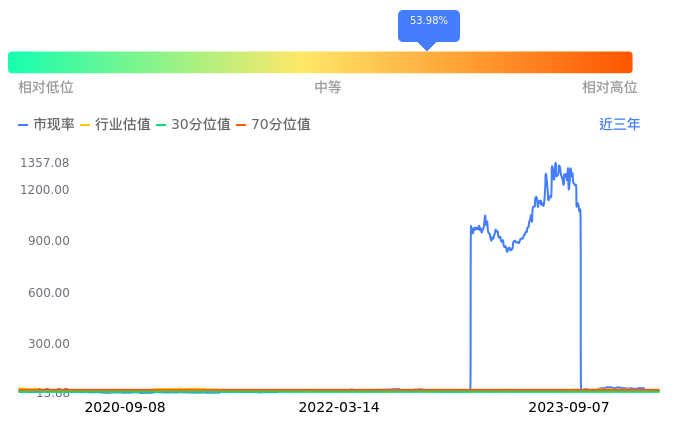Screen dimensions: 686x442
Task: Click the 300.00 y-axis value
Action: coord(47,344)
